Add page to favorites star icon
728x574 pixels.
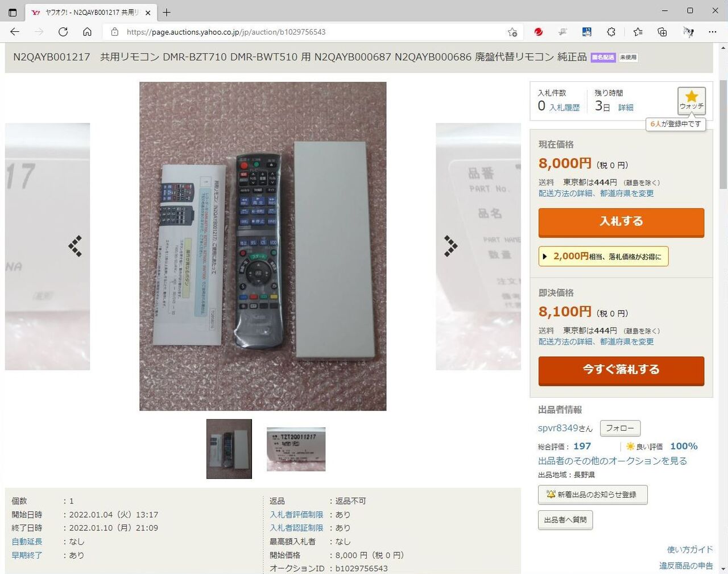coord(512,32)
